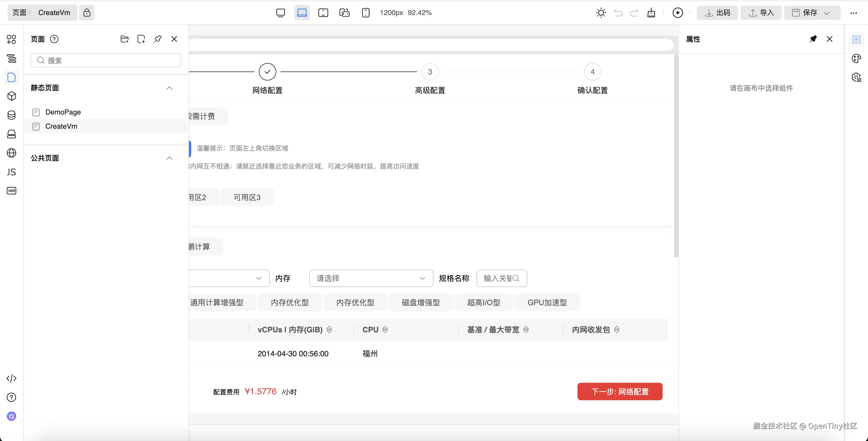Screen dimensions: 868x441
Task: Click the 下一步: 网络配置 button
Action: click(620, 391)
